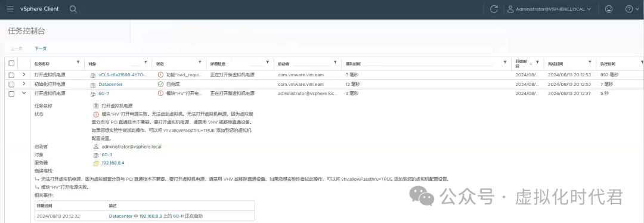This screenshot has width=644, height=223.
Task: Toggle the select-all checkbox in table header
Action: point(11,63)
